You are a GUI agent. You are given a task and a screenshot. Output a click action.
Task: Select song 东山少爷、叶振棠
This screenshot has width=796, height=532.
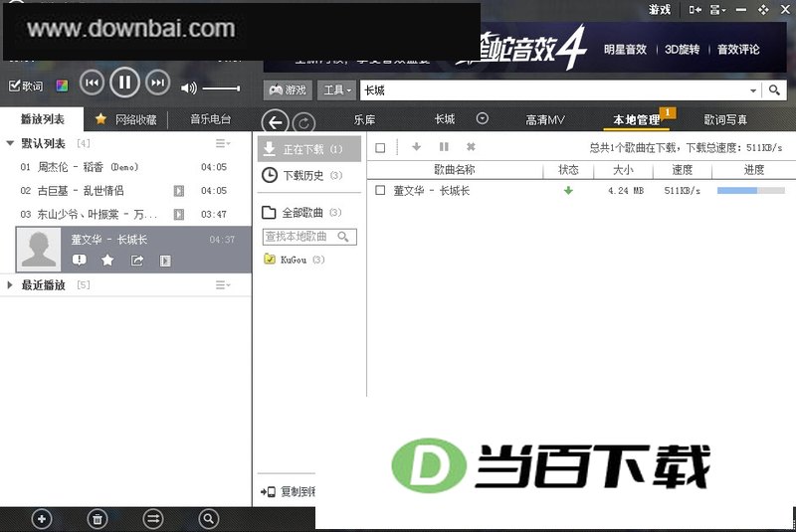(x=125, y=214)
